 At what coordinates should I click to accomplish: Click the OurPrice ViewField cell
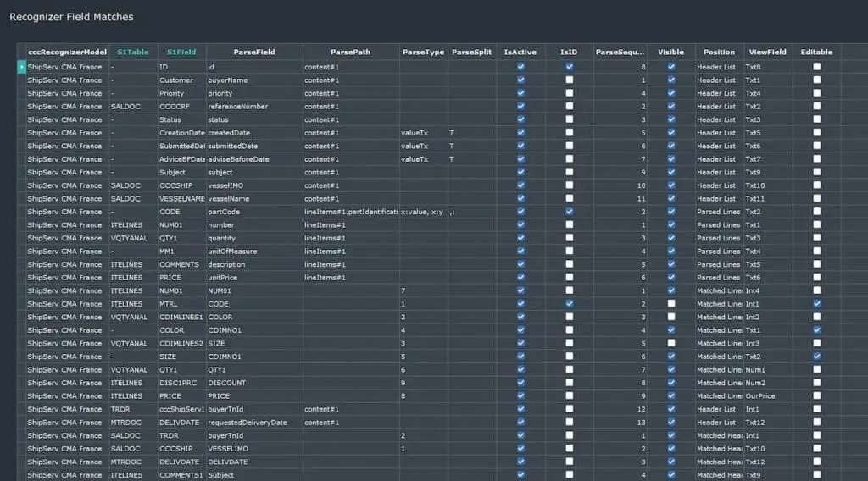click(x=767, y=395)
